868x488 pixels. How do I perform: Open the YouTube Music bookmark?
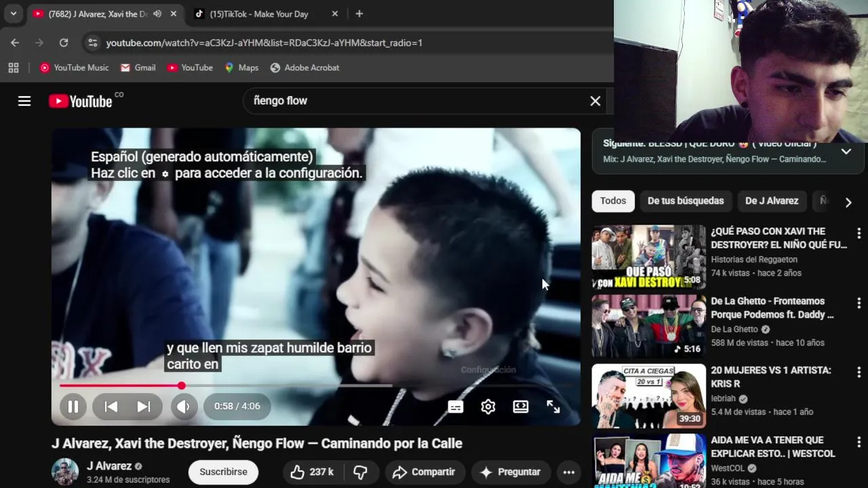pyautogui.click(x=74, y=68)
